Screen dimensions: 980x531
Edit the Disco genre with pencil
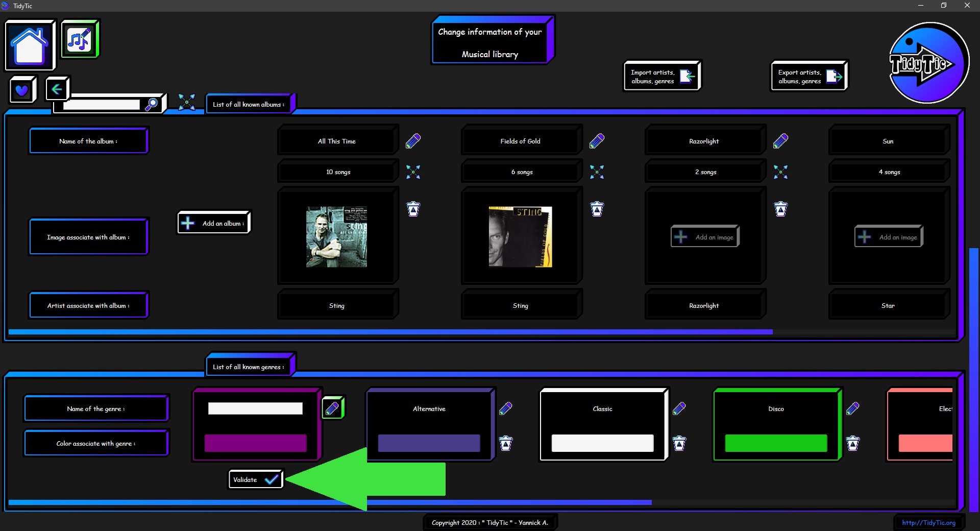coord(852,408)
